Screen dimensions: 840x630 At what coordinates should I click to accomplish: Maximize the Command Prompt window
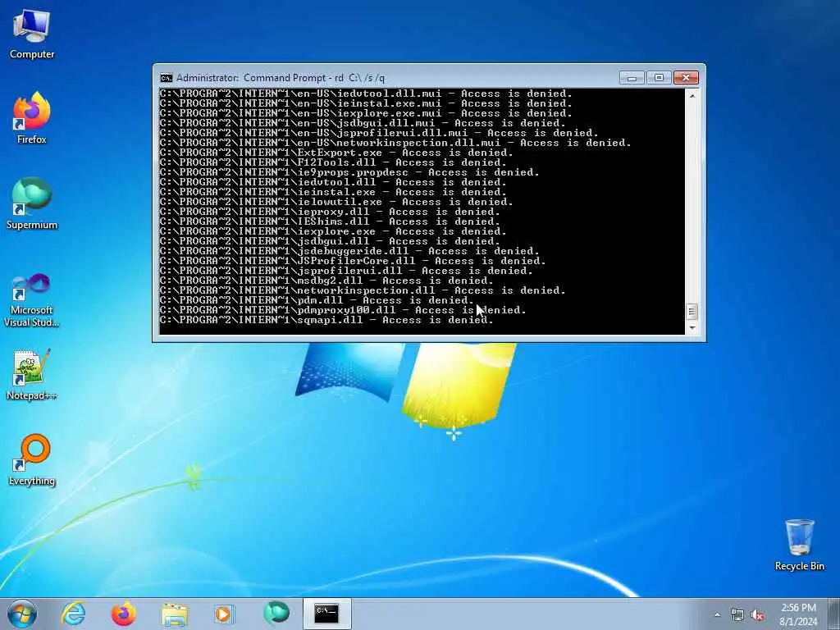[x=659, y=78]
